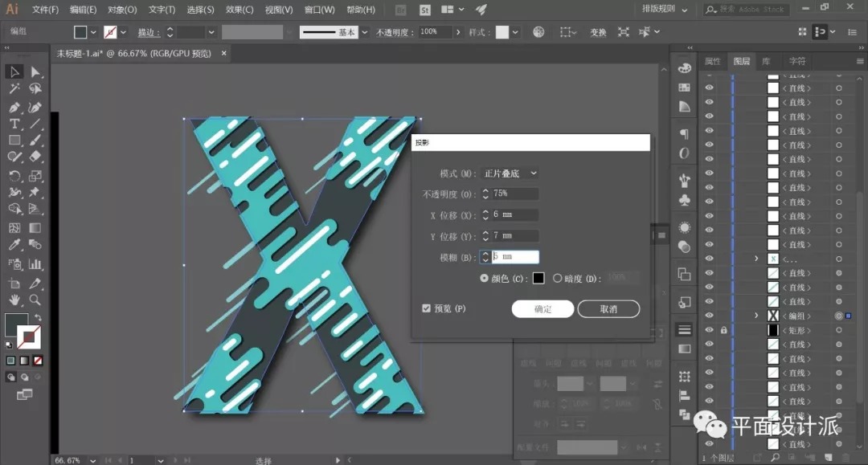Open the 对象(O) menu
Viewport: 868px width, 465px height.
pyautogui.click(x=122, y=10)
